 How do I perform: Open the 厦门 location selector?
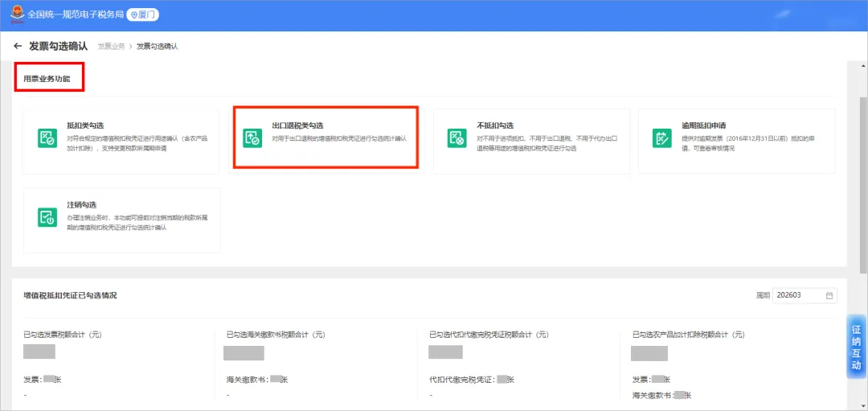143,15
